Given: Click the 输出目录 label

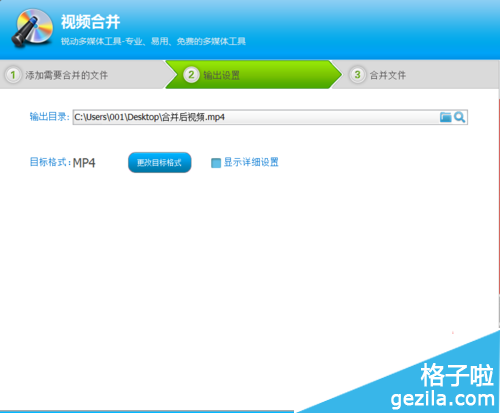Looking at the screenshot, I should pos(49,117).
